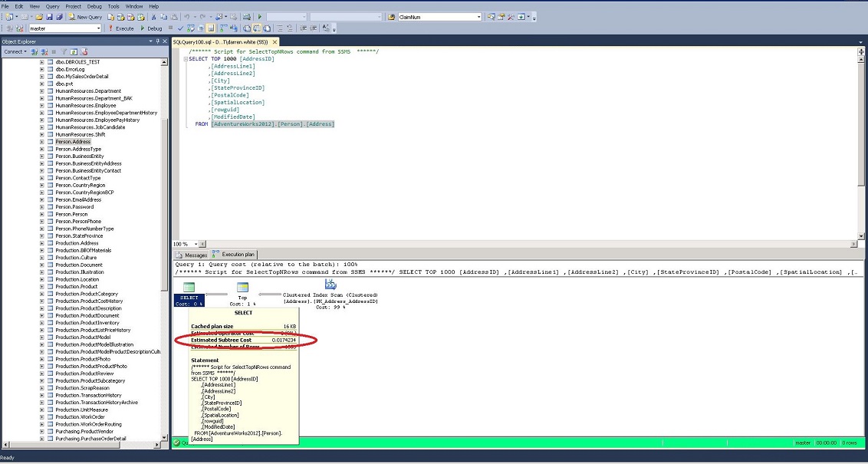This screenshot has height=464, width=868.
Task: Open the Query menu
Action: coord(52,5)
